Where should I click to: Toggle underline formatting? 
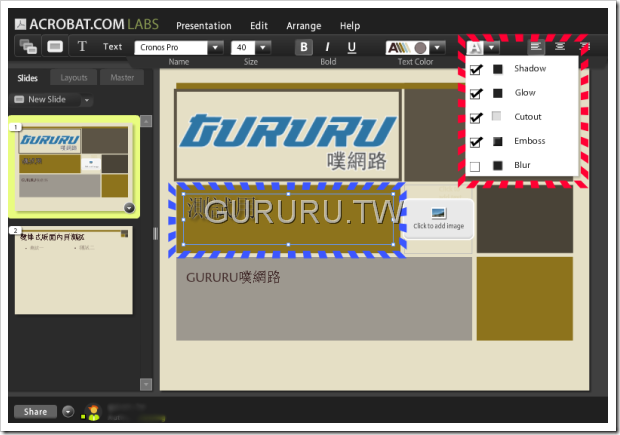point(351,47)
